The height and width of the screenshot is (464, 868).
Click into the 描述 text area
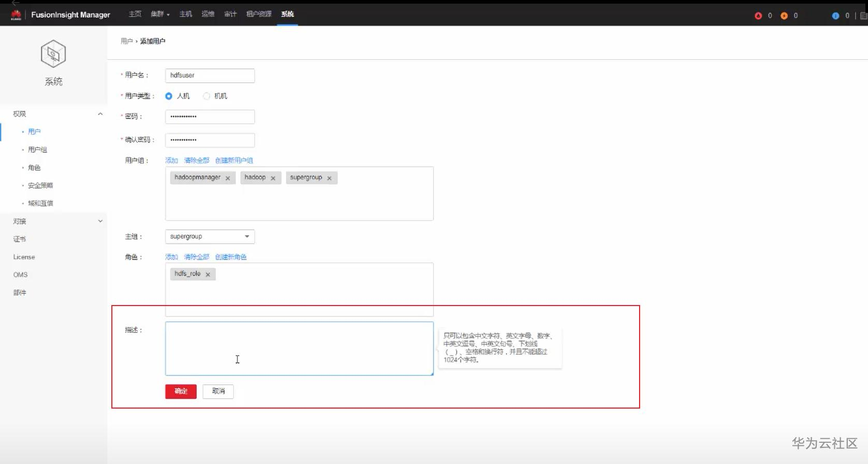pos(299,349)
